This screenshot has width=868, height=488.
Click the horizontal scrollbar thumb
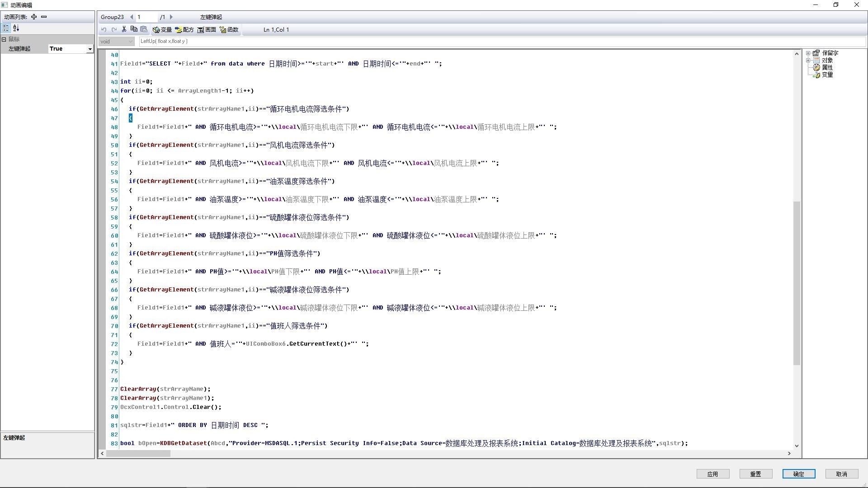point(138,453)
